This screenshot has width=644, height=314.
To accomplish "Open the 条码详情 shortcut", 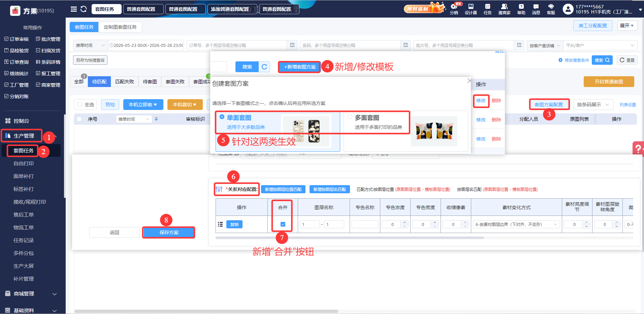I will 48,62.
